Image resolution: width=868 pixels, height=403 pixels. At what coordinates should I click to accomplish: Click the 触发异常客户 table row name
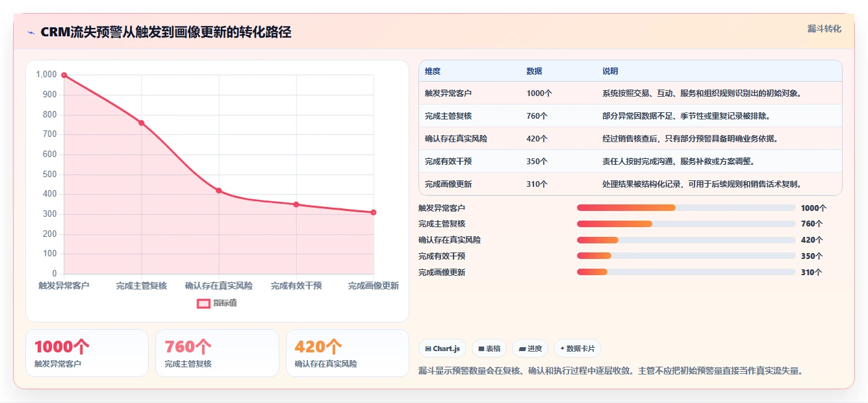(448, 93)
